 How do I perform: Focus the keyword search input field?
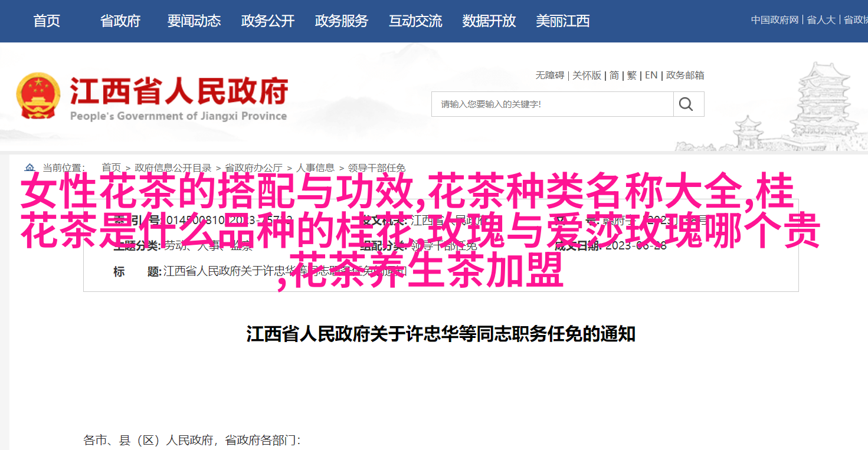[x=552, y=104]
